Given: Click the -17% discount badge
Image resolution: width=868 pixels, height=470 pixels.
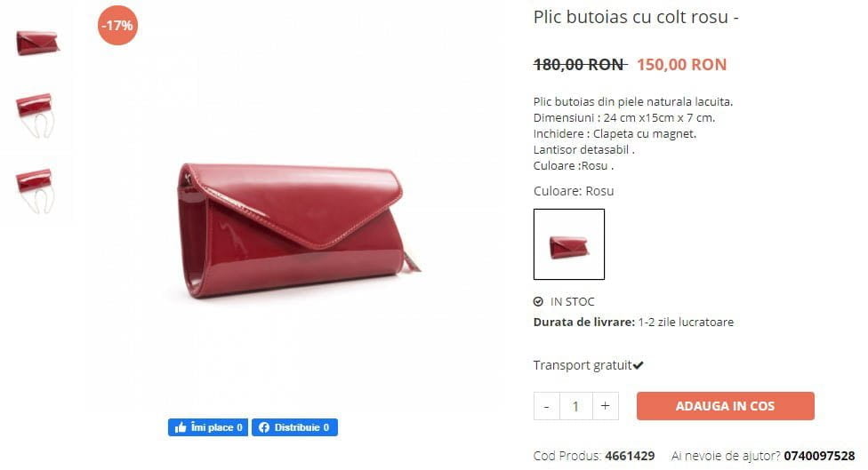Looking at the screenshot, I should tap(117, 26).
